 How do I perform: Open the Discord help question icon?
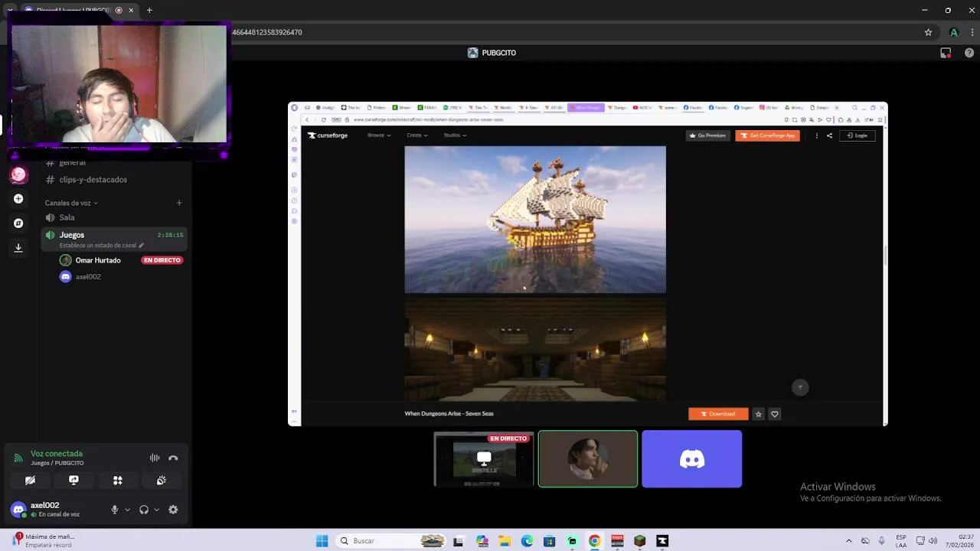point(969,53)
